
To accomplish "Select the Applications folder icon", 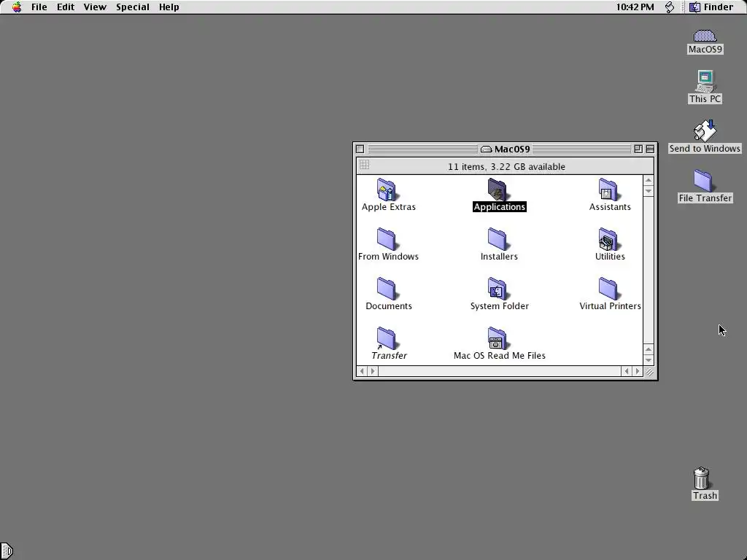I will click(x=498, y=190).
